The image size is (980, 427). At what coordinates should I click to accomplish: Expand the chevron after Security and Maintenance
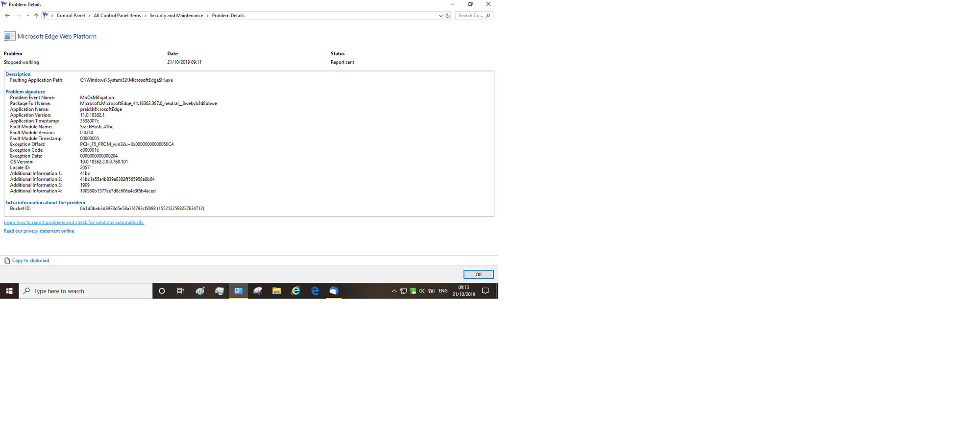point(207,16)
